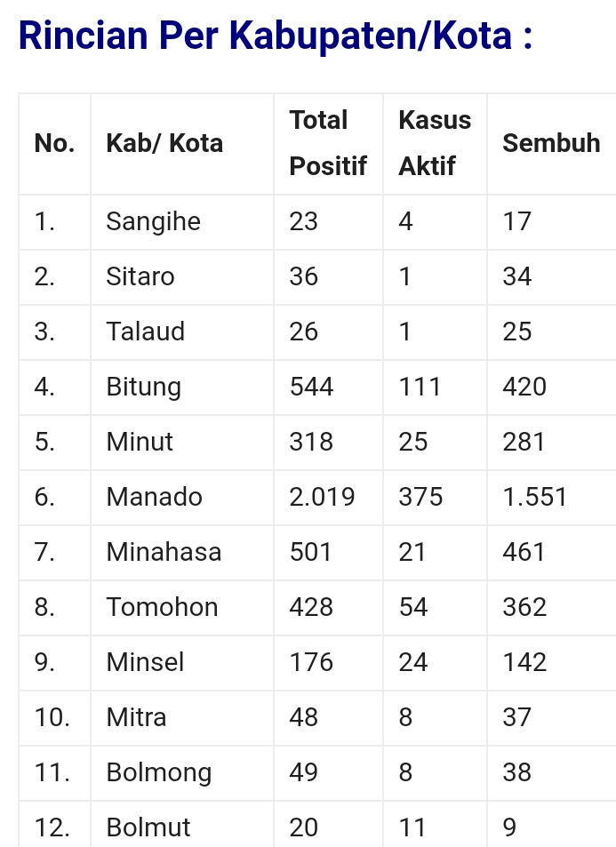The width and height of the screenshot is (616, 847).
Task: Select the Talaud name cell
Action: (146, 332)
